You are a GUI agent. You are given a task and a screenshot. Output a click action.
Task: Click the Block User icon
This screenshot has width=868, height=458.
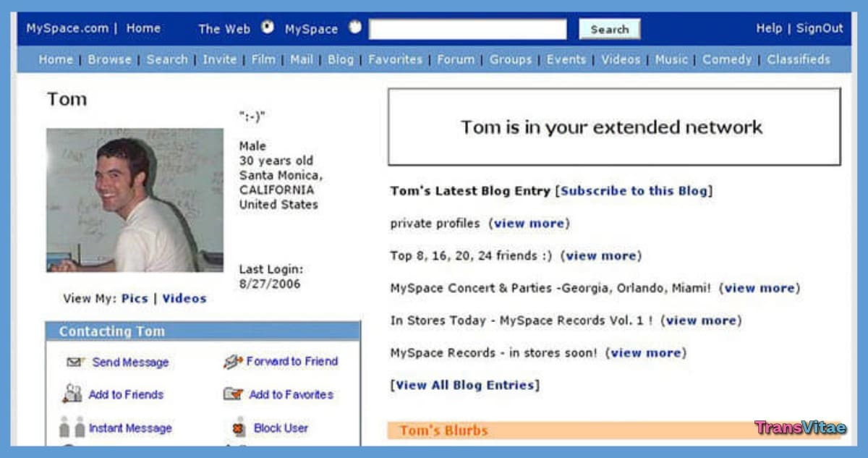click(x=239, y=428)
